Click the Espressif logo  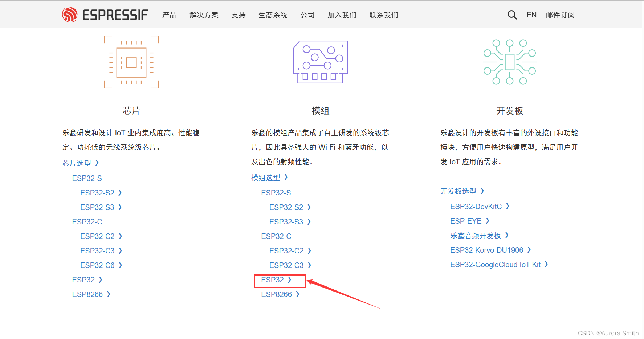tap(105, 15)
